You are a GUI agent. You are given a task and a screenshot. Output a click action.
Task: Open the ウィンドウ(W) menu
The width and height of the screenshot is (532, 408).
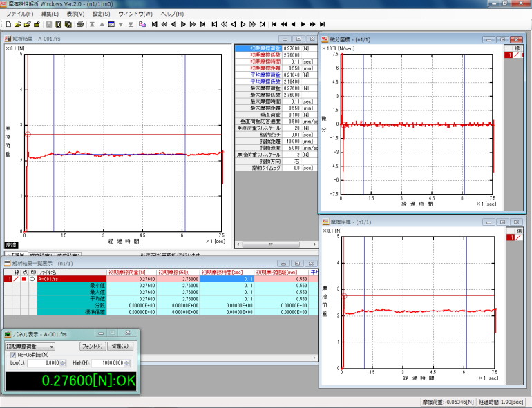coord(135,14)
